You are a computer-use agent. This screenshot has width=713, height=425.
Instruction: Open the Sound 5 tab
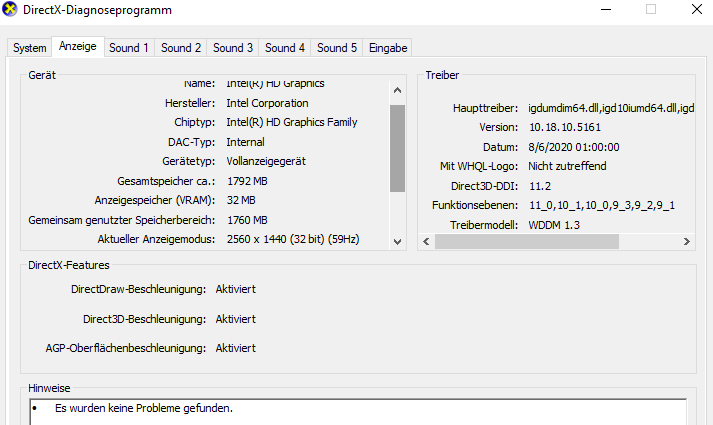336,48
